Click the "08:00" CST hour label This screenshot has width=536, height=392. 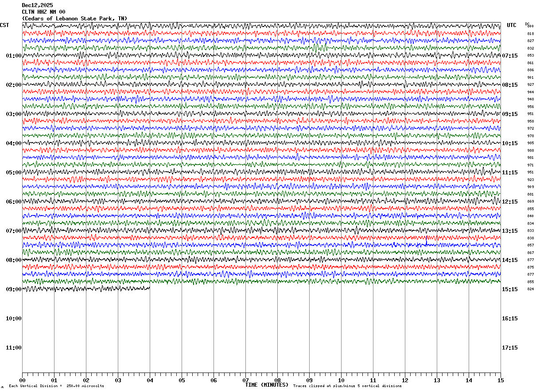14,260
